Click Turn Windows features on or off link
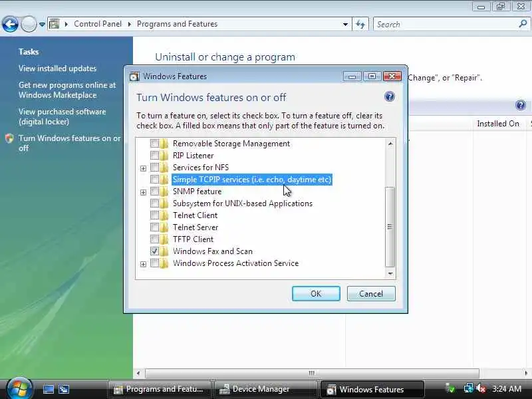This screenshot has width=532, height=399. [x=70, y=143]
